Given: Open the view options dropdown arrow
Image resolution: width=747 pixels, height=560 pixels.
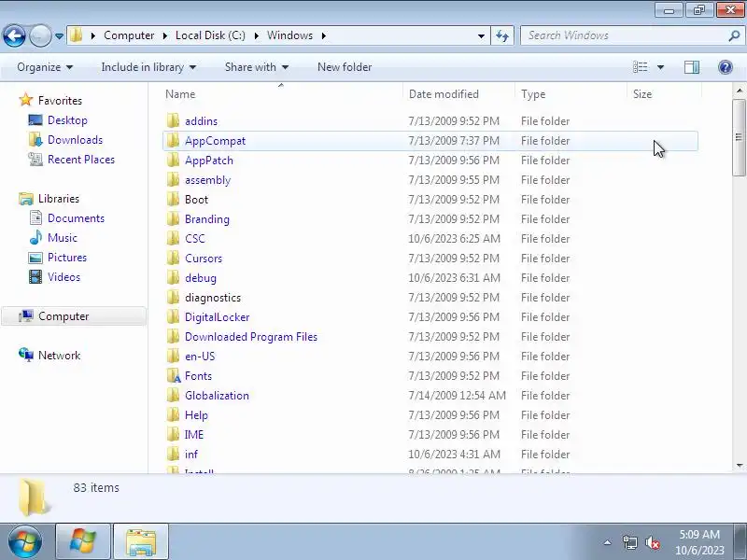Looking at the screenshot, I should (x=661, y=67).
